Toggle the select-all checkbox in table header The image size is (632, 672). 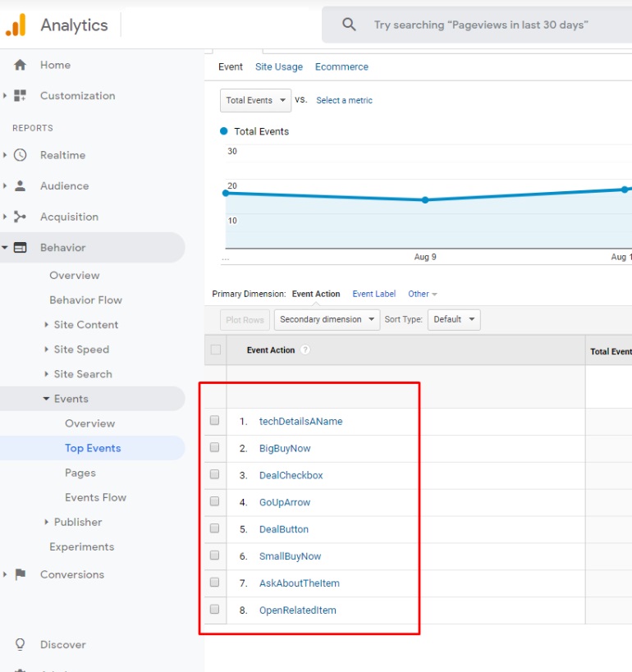[216, 350]
